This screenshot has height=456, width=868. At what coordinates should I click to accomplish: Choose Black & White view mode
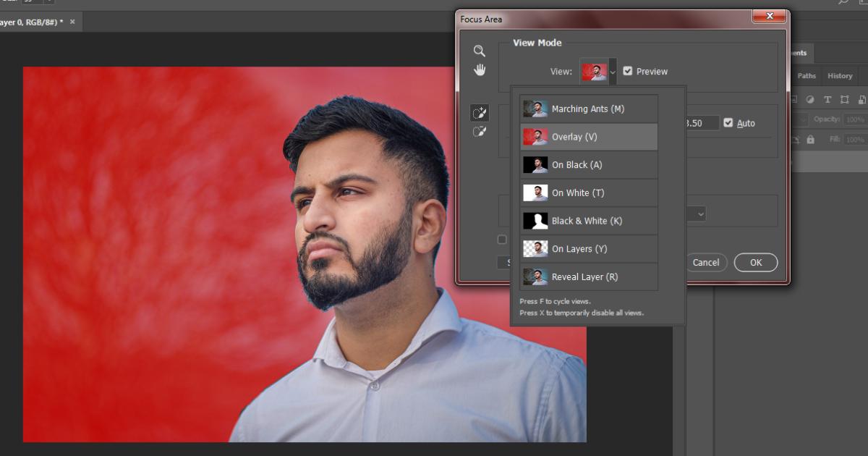(588, 221)
